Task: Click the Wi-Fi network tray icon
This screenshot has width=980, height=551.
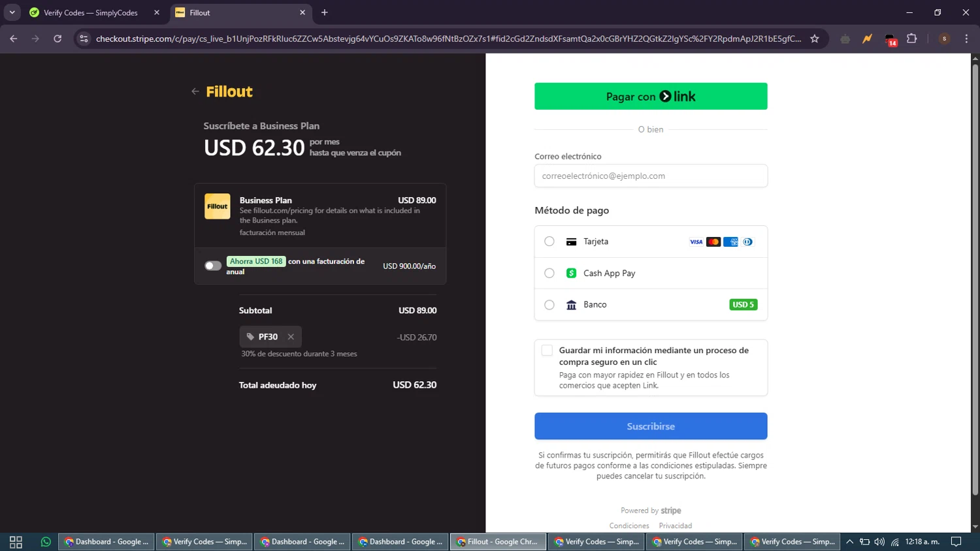Action: coord(895,542)
